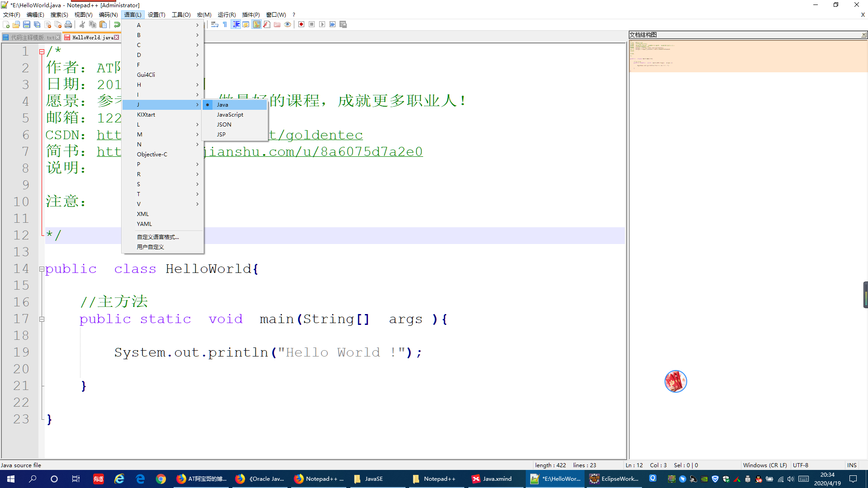Click the red Record macro icon

coord(301,24)
